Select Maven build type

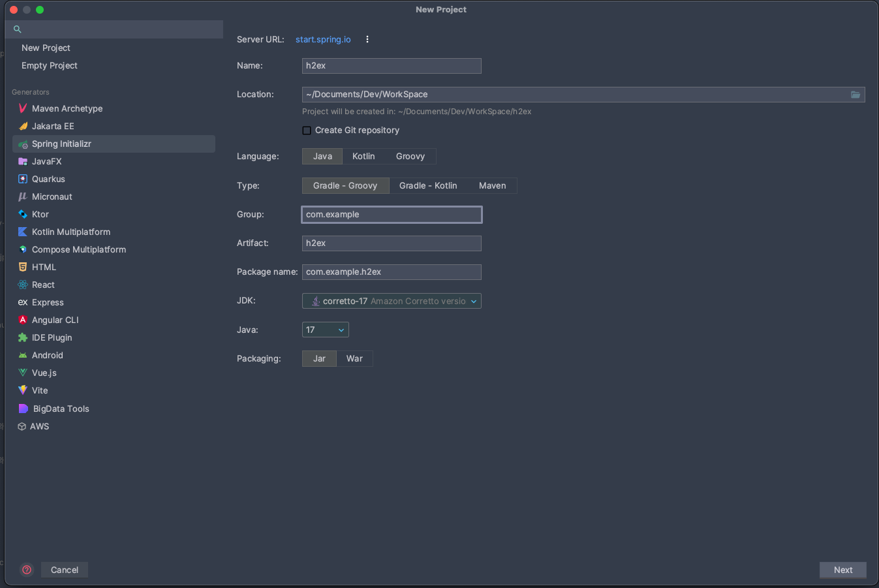coord(493,186)
